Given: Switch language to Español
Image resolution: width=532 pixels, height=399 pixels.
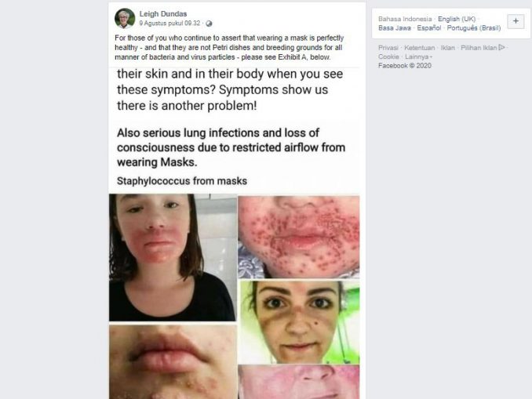Looking at the screenshot, I should (x=429, y=27).
